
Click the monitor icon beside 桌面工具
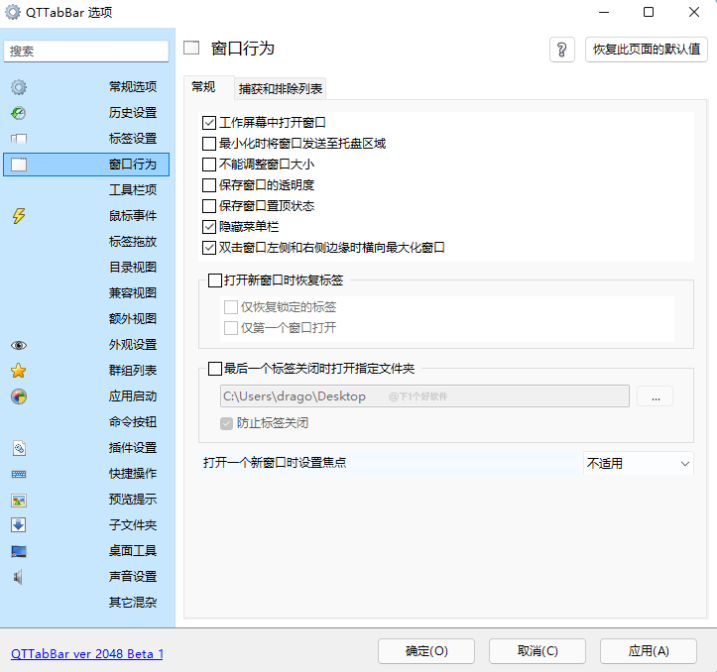pyautogui.click(x=19, y=551)
